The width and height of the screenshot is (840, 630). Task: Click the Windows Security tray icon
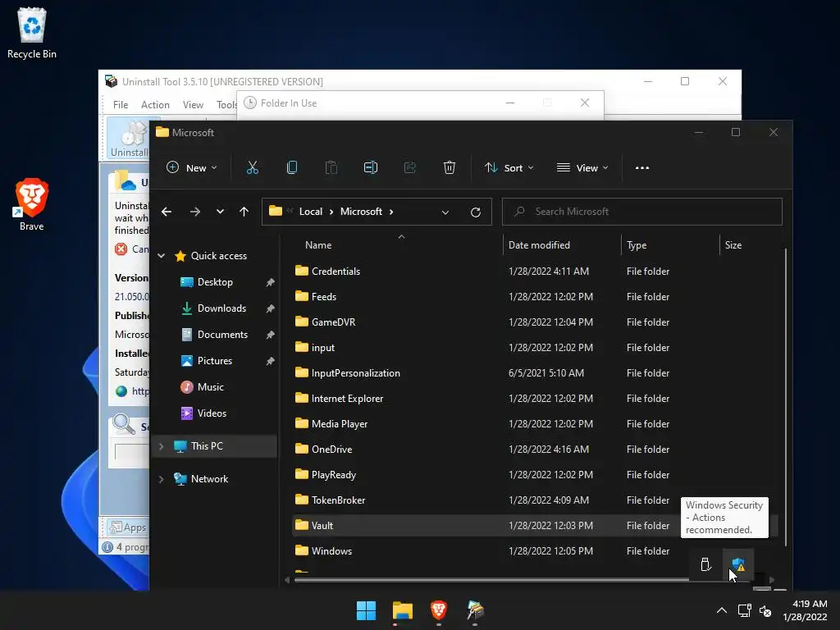pos(738,564)
